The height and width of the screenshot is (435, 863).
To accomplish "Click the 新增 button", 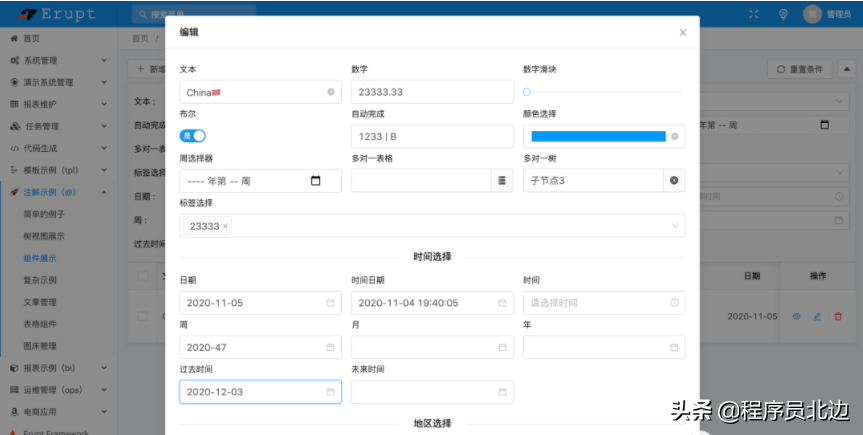I will 147,69.
